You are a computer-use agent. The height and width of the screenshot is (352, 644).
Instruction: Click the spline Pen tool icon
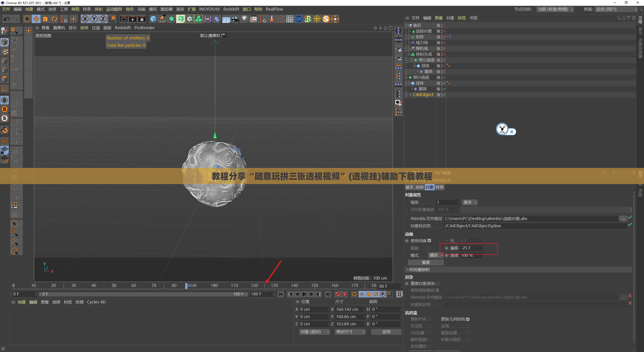(x=163, y=19)
